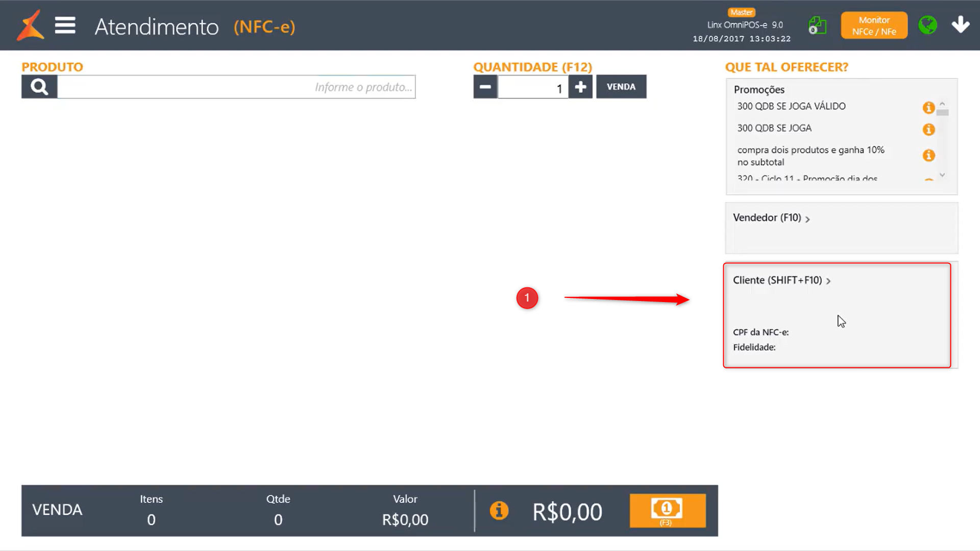Expand Cliente (SHIFT+F10) section
The image size is (980, 551).
click(x=781, y=281)
